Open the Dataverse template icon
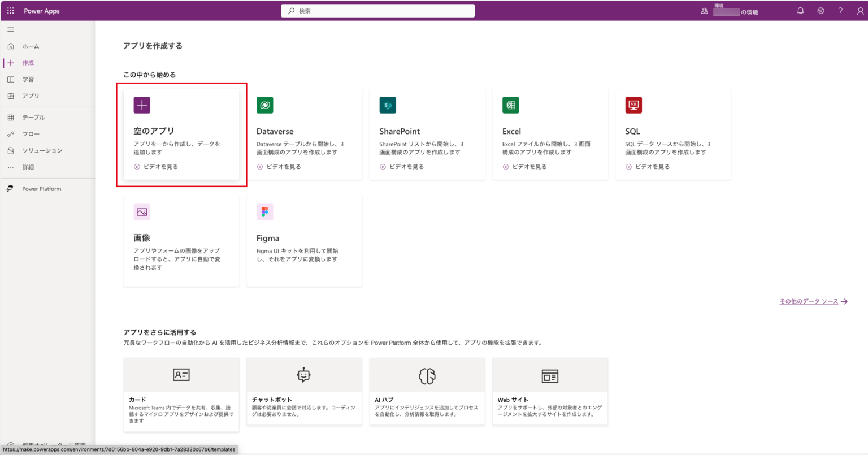The height and width of the screenshot is (455, 868). [264, 105]
